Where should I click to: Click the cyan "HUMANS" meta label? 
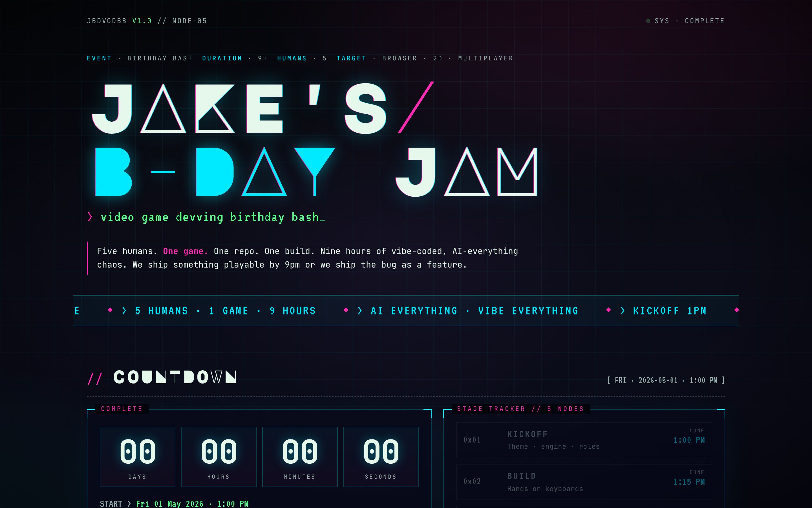292,58
